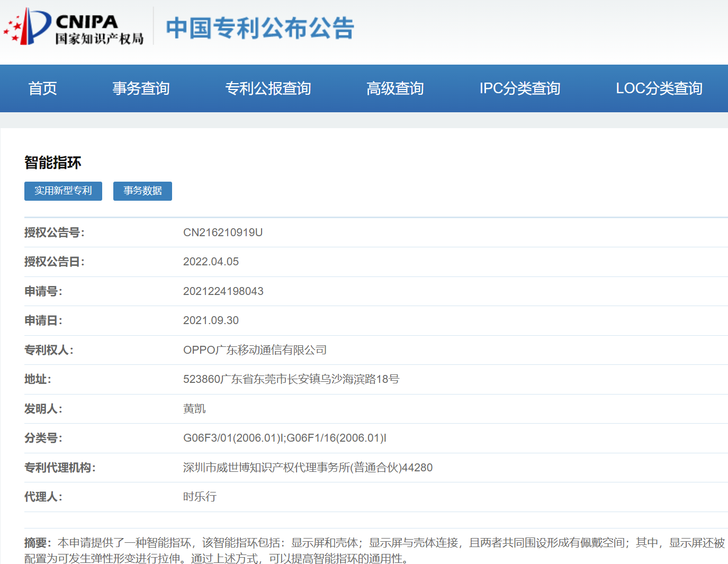Click the 实用新型专利 button

(x=62, y=191)
